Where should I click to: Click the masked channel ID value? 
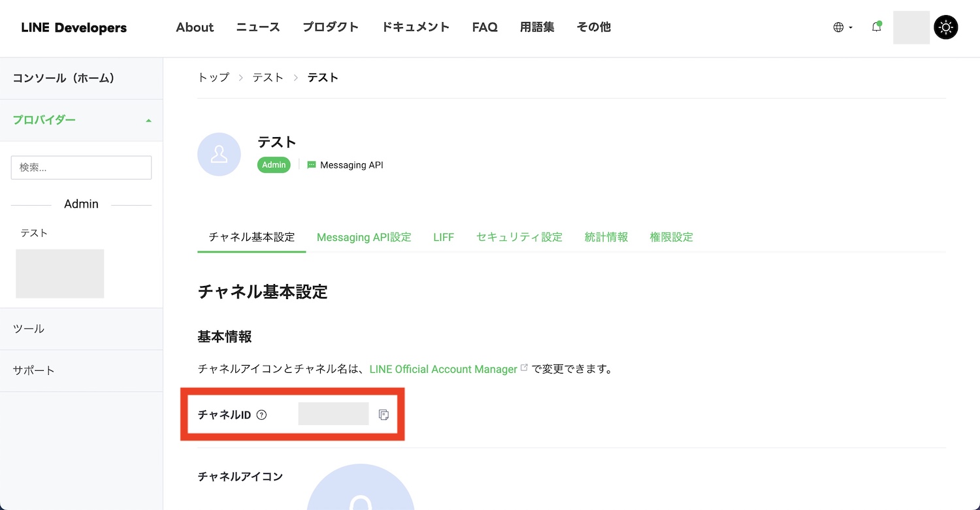click(333, 414)
